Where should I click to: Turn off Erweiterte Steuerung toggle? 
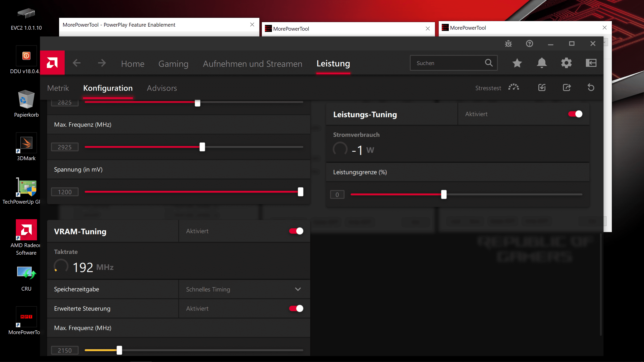pos(296,308)
